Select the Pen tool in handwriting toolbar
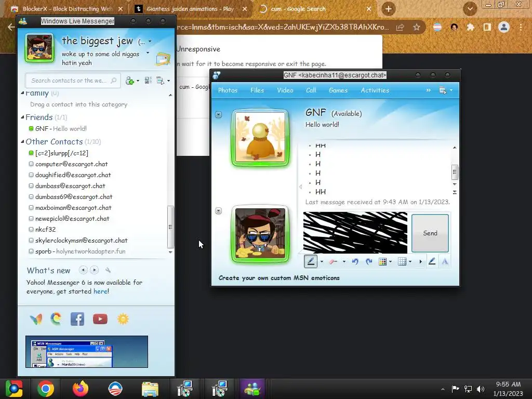 coord(311,261)
